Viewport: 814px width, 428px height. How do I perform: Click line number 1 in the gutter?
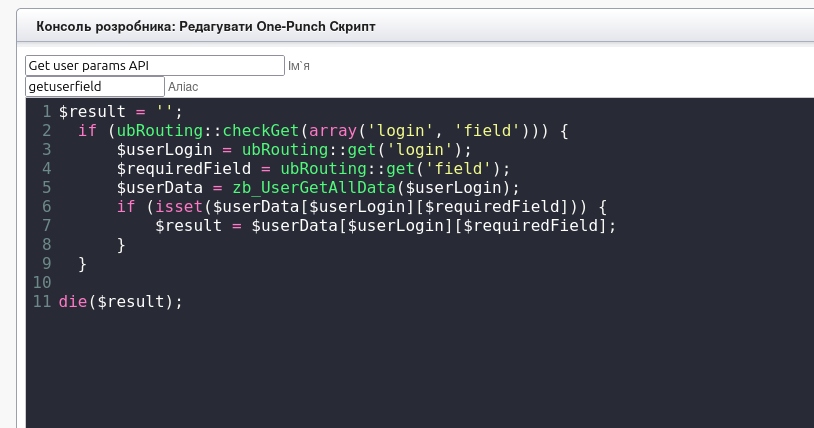[46, 111]
